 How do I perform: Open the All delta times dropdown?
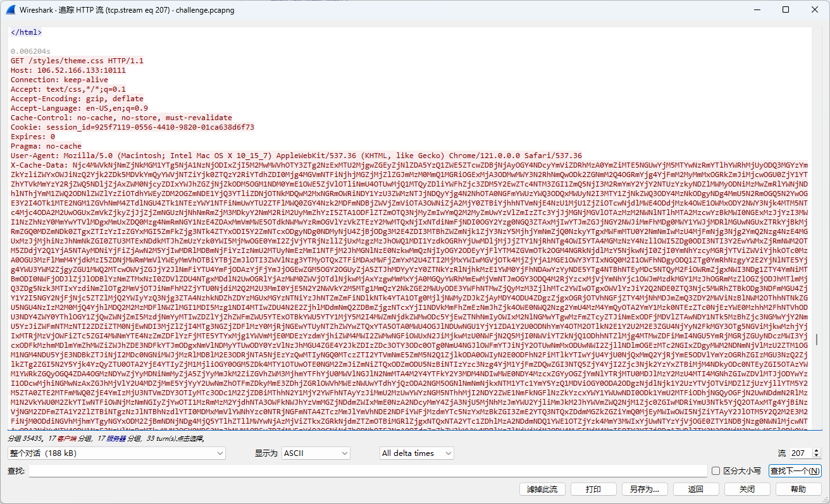[416, 453]
